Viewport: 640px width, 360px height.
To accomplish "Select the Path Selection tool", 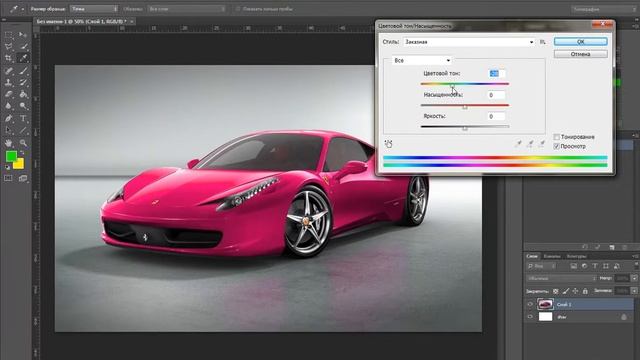I will 9,131.
